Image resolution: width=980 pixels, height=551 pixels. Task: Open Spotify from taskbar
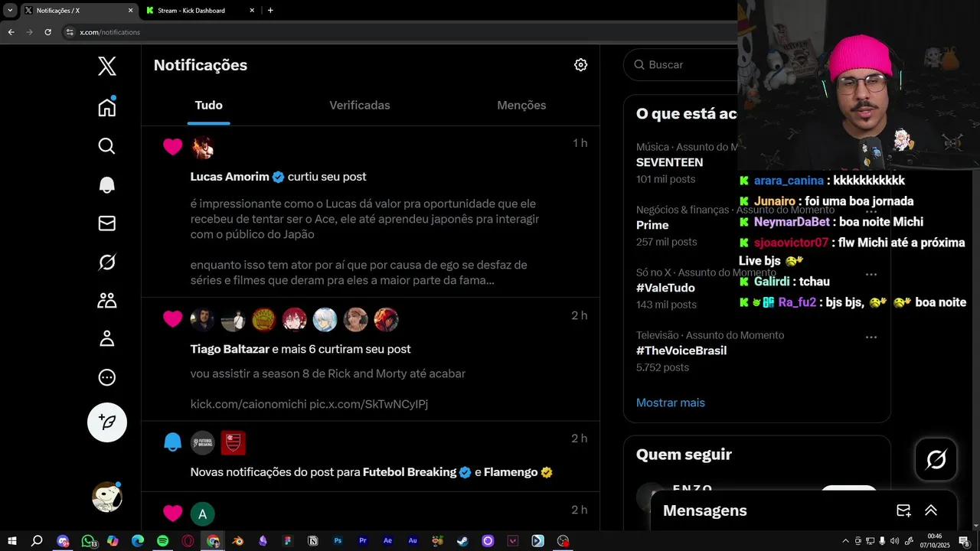pyautogui.click(x=162, y=541)
